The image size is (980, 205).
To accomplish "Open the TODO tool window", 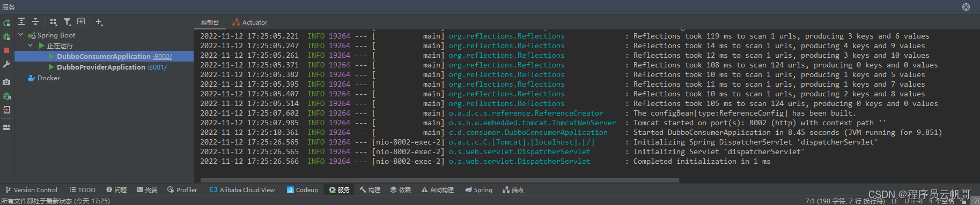I will click(83, 190).
